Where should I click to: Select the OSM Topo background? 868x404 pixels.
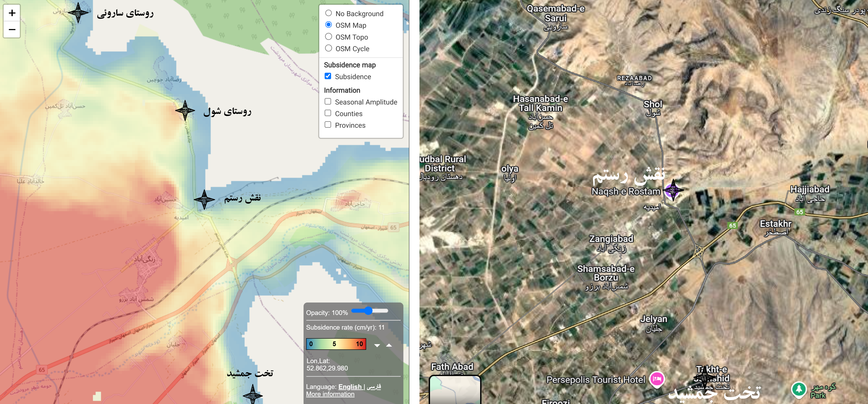[328, 36]
